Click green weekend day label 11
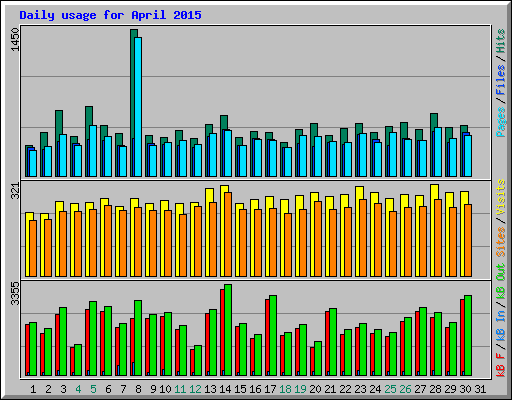This screenshot has height=400, width=512. coord(180,389)
